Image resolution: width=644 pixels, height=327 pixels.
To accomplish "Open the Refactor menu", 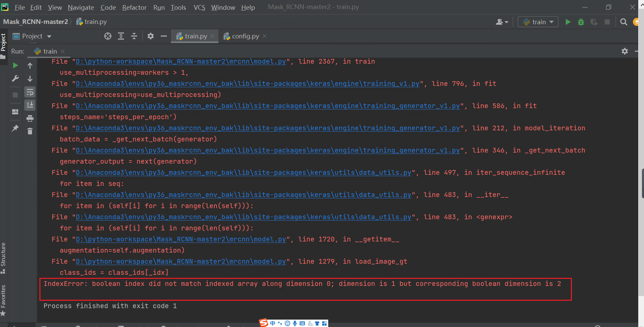I will click(134, 7).
